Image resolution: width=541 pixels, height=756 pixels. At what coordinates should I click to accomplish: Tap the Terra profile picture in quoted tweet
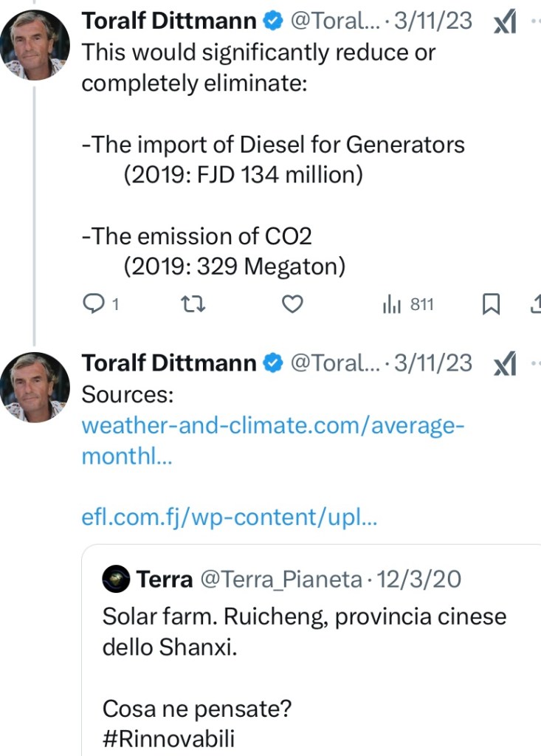pos(116,579)
